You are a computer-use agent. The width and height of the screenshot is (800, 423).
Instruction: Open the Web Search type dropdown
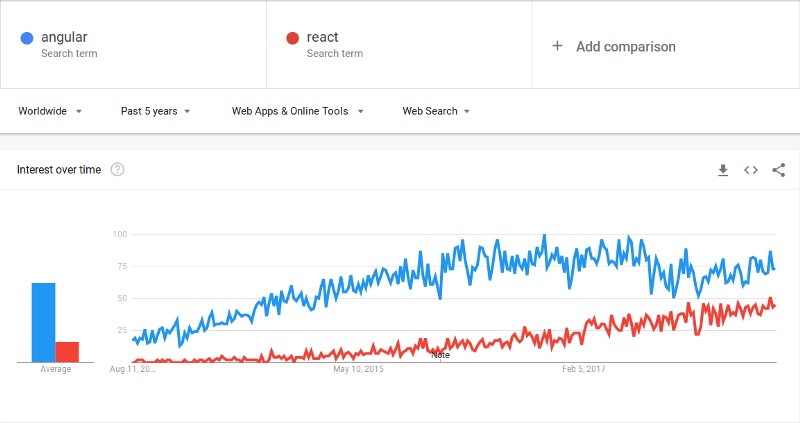pos(436,111)
